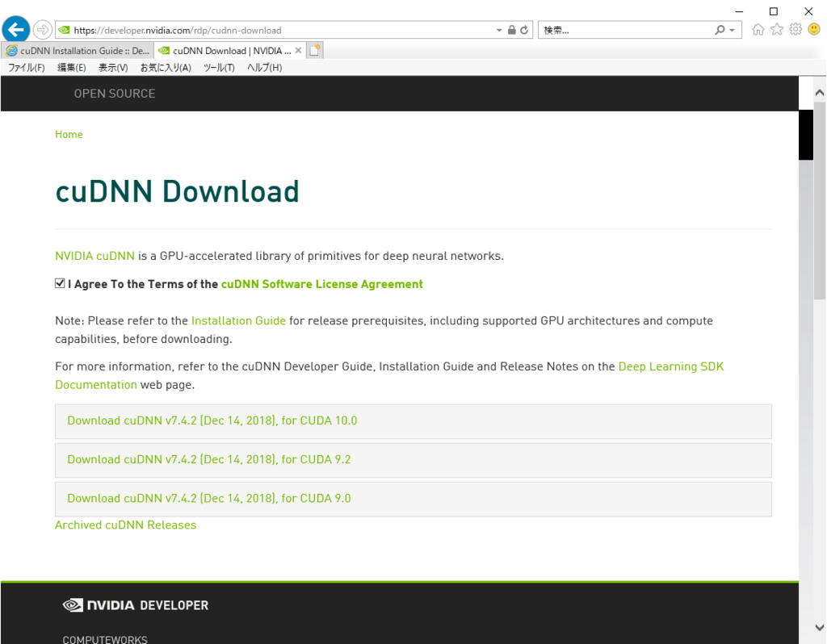Open the ヘルプ(H) menu

(264, 68)
